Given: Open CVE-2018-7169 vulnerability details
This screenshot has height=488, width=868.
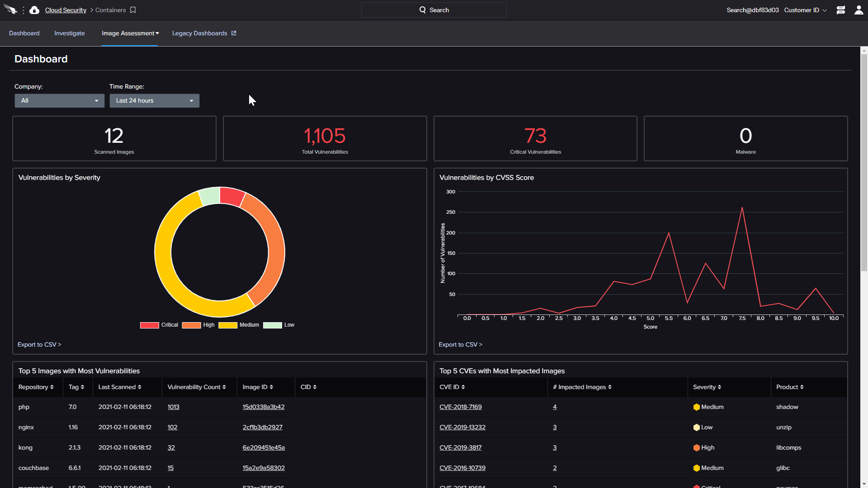Looking at the screenshot, I should [x=460, y=406].
